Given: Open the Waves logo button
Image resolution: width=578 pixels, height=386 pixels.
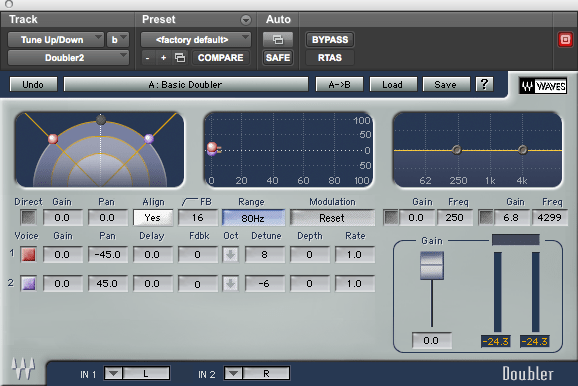Looking at the screenshot, I should click(543, 86).
